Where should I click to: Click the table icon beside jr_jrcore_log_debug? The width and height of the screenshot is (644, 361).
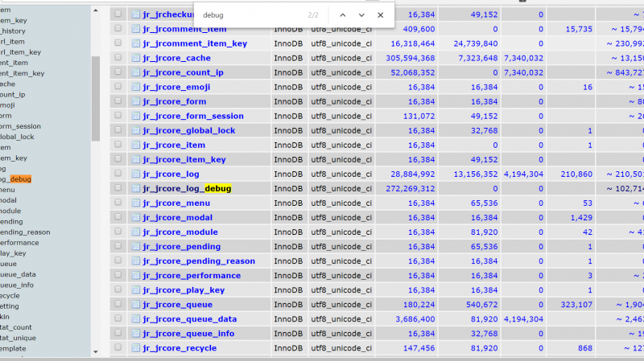(x=135, y=188)
